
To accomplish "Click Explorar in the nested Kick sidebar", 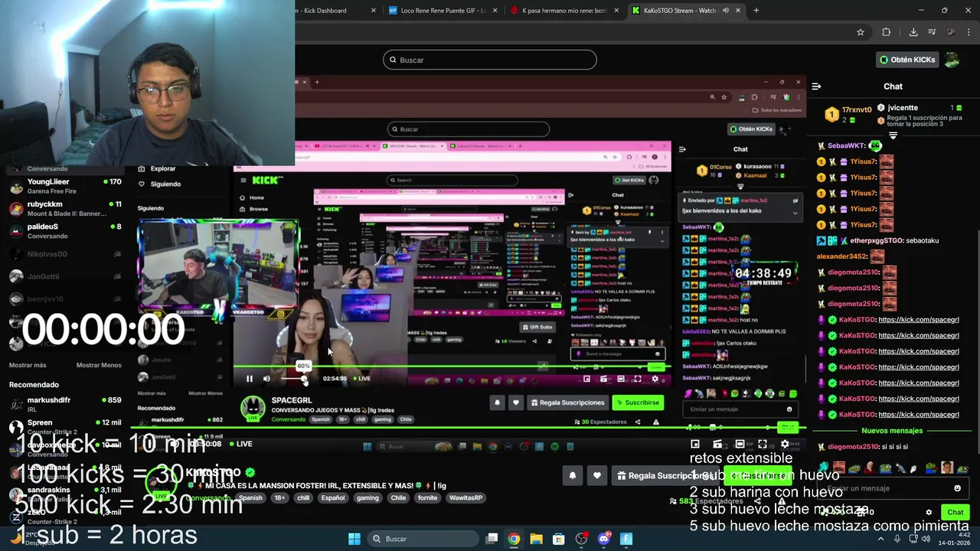I will 163,168.
